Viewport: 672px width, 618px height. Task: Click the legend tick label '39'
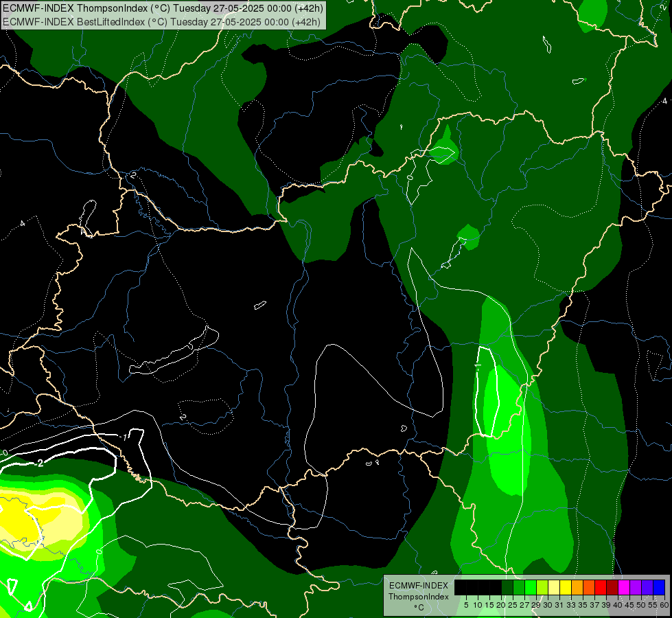click(x=606, y=605)
